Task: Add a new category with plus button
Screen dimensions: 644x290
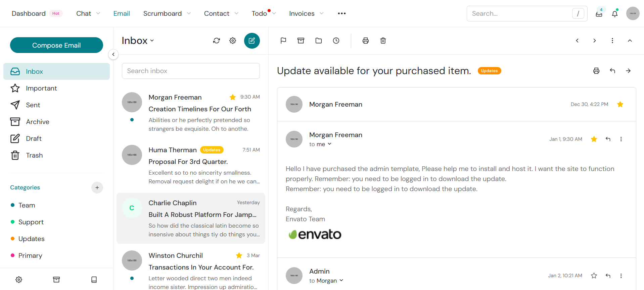Action: click(x=97, y=188)
